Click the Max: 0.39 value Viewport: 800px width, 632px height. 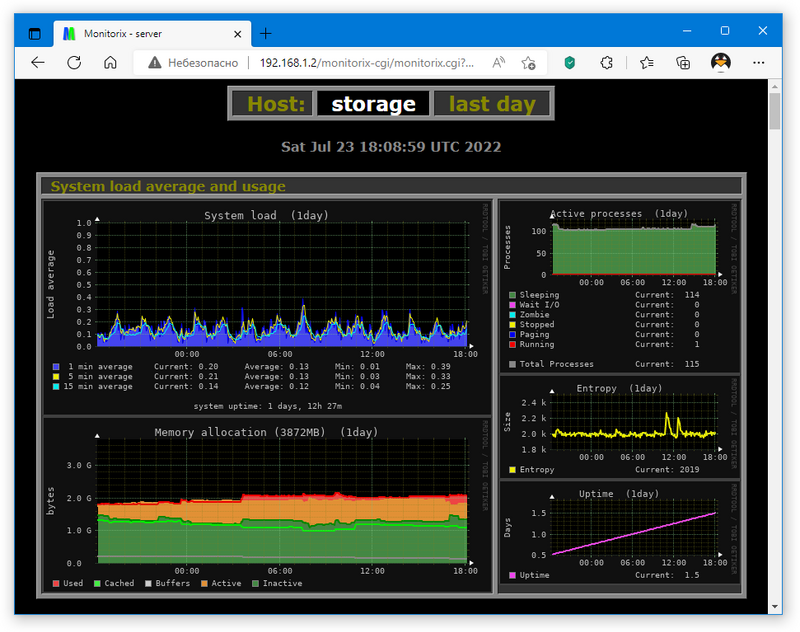[428, 367]
